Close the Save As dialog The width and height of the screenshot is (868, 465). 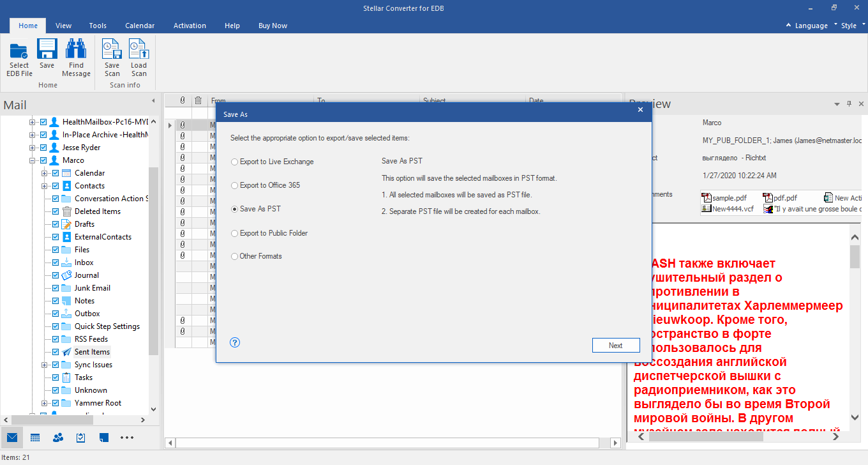tap(640, 110)
